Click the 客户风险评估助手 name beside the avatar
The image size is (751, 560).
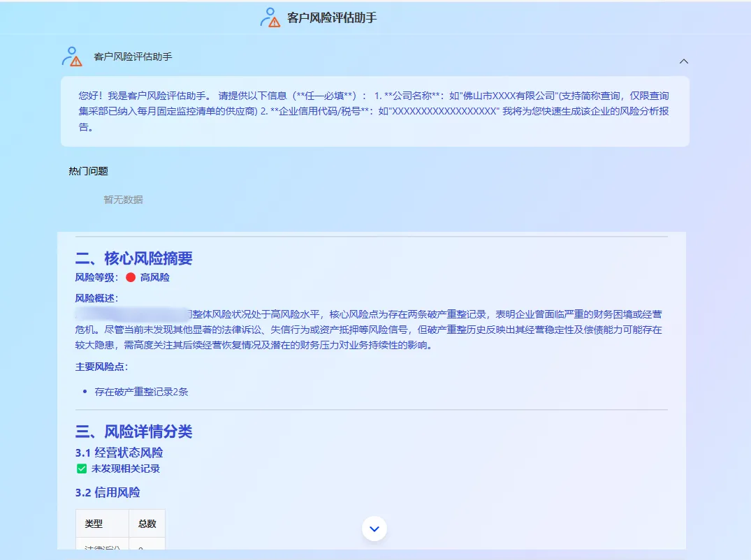point(133,57)
